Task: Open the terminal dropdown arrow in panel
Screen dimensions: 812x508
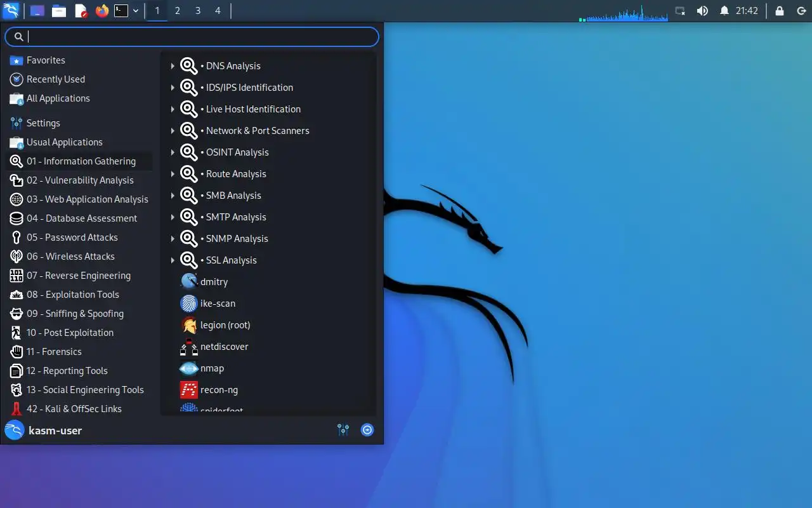Action: (136, 11)
